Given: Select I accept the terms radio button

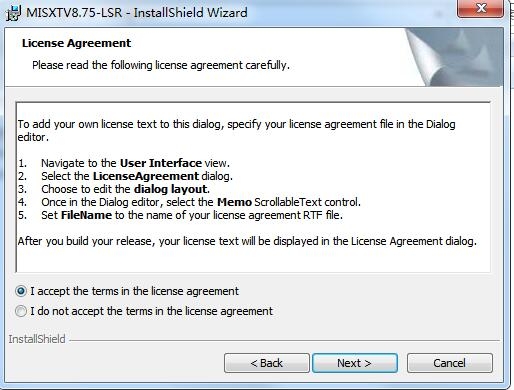Looking at the screenshot, I should coord(21,291).
